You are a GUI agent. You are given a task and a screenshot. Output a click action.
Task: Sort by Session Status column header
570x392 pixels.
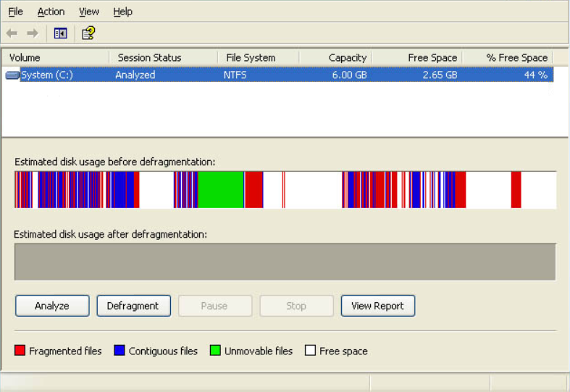[x=164, y=58]
